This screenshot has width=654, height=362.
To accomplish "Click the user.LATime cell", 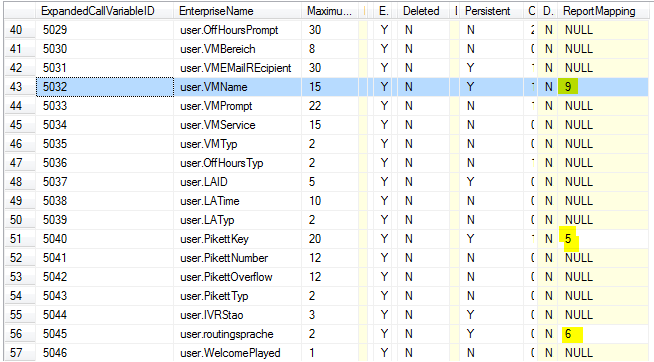I will point(237,201).
